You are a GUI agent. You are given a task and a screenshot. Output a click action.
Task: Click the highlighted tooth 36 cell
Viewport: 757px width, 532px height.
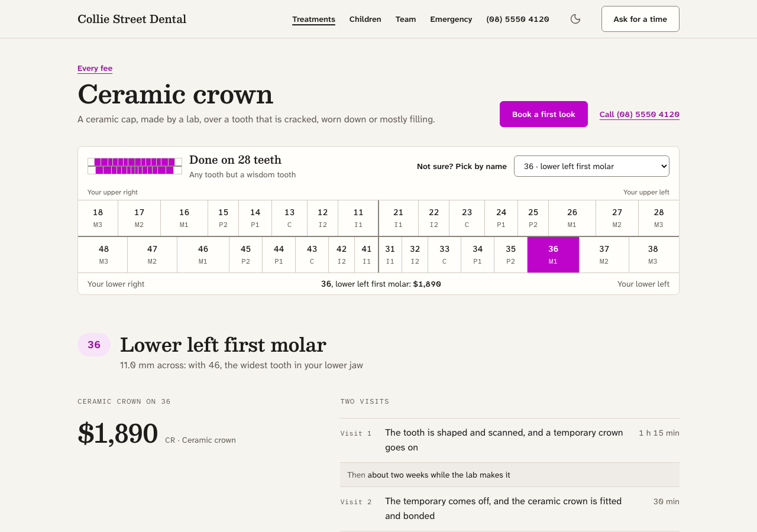click(553, 255)
